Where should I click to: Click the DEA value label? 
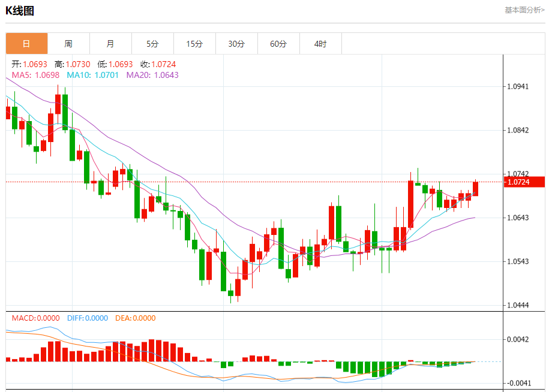click(135, 318)
